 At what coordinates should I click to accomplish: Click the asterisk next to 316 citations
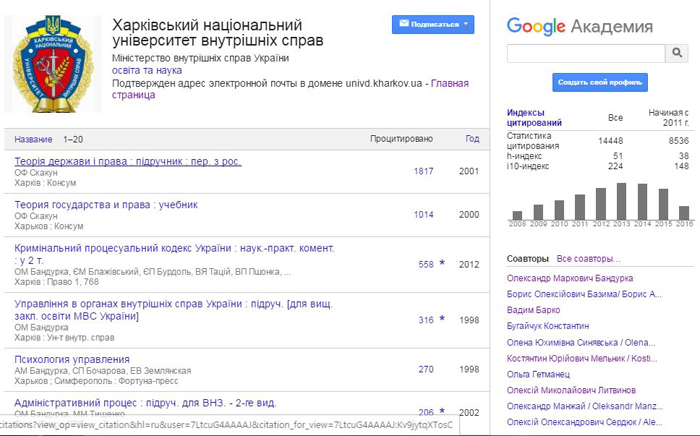click(442, 320)
